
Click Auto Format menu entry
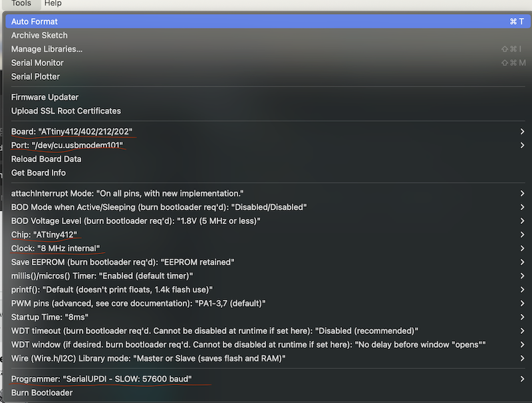tap(35, 21)
